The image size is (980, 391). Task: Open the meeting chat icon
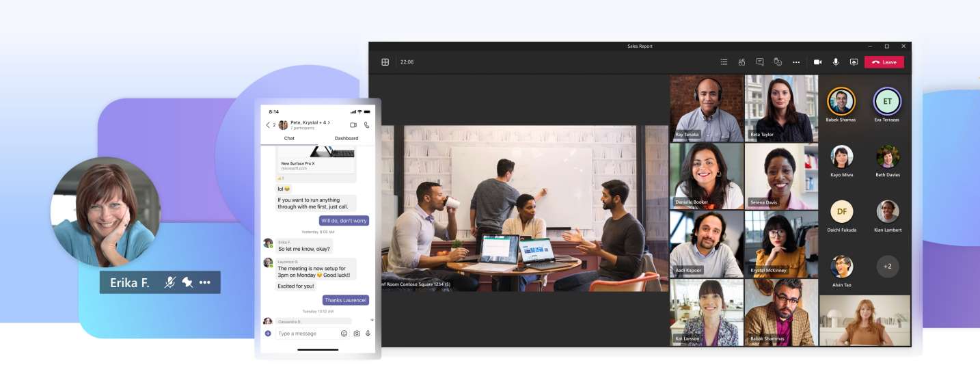click(x=759, y=62)
